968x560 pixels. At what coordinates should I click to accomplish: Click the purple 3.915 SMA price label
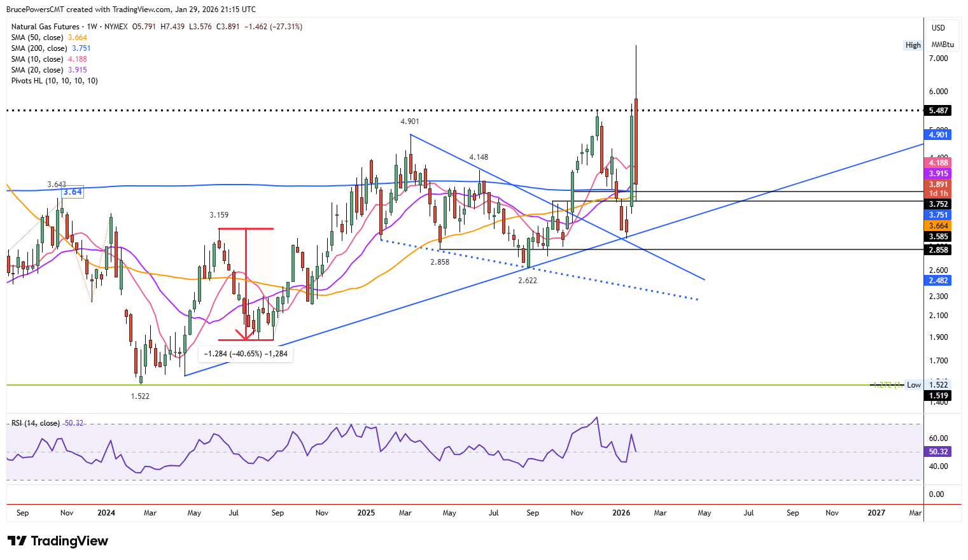point(938,174)
